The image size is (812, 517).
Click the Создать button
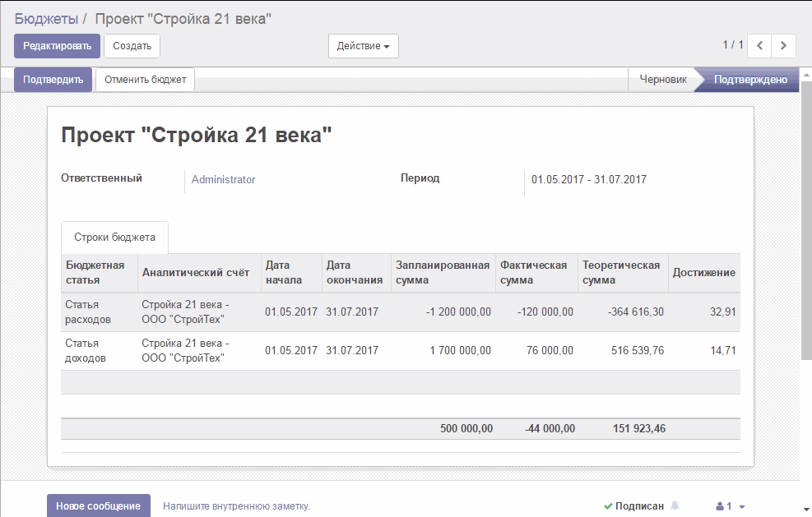(132, 46)
